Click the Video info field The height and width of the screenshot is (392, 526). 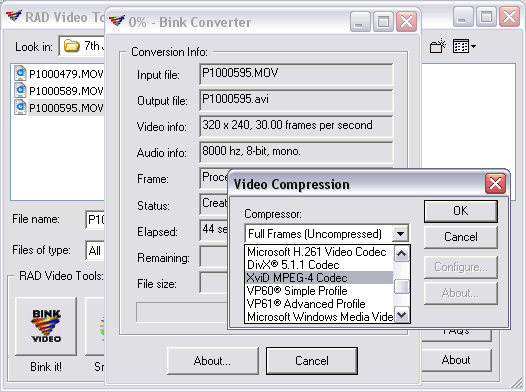click(296, 126)
